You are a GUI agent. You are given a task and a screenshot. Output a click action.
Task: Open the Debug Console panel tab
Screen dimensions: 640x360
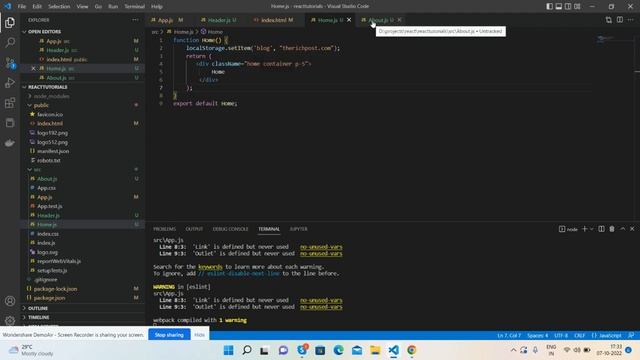tap(230, 229)
